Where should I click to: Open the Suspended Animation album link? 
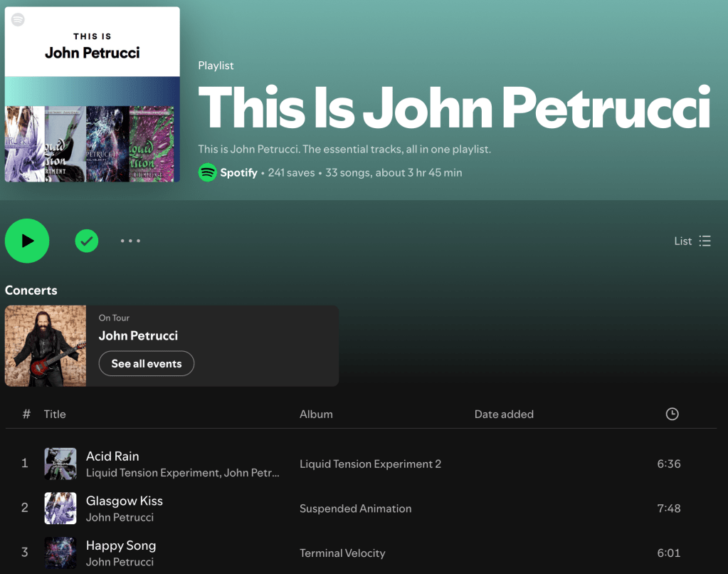355,508
